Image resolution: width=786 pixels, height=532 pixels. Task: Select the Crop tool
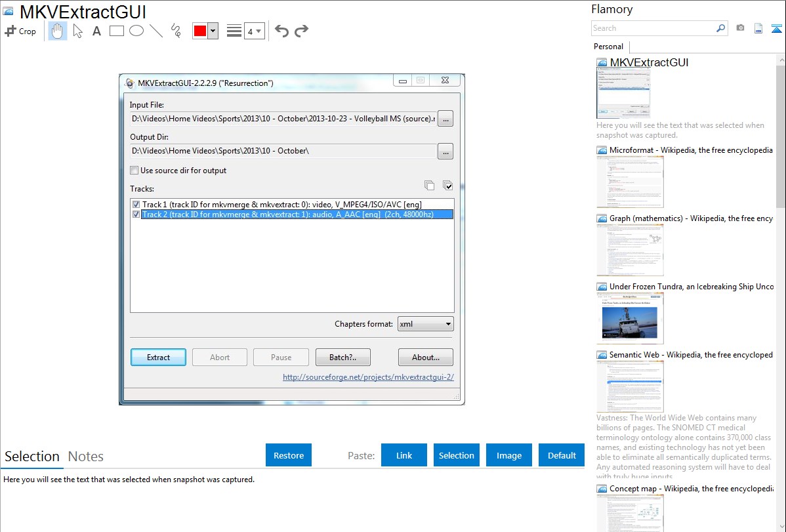point(20,31)
